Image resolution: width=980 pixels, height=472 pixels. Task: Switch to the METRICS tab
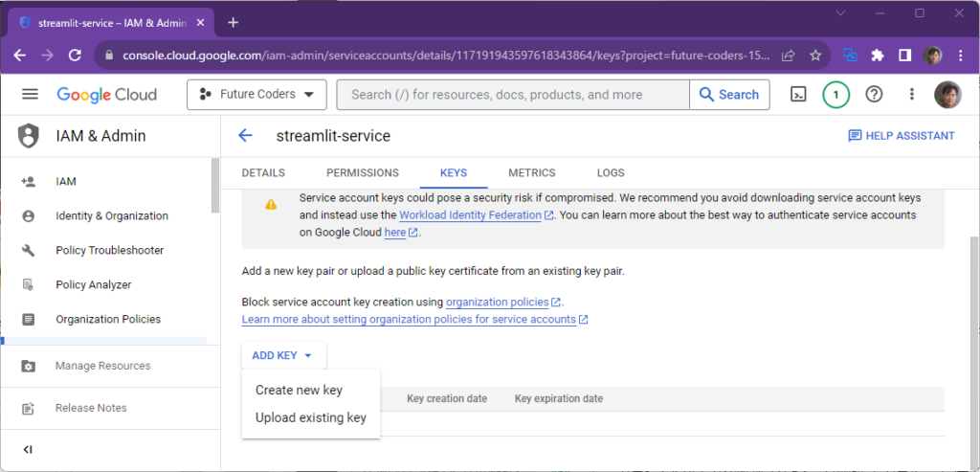532,173
